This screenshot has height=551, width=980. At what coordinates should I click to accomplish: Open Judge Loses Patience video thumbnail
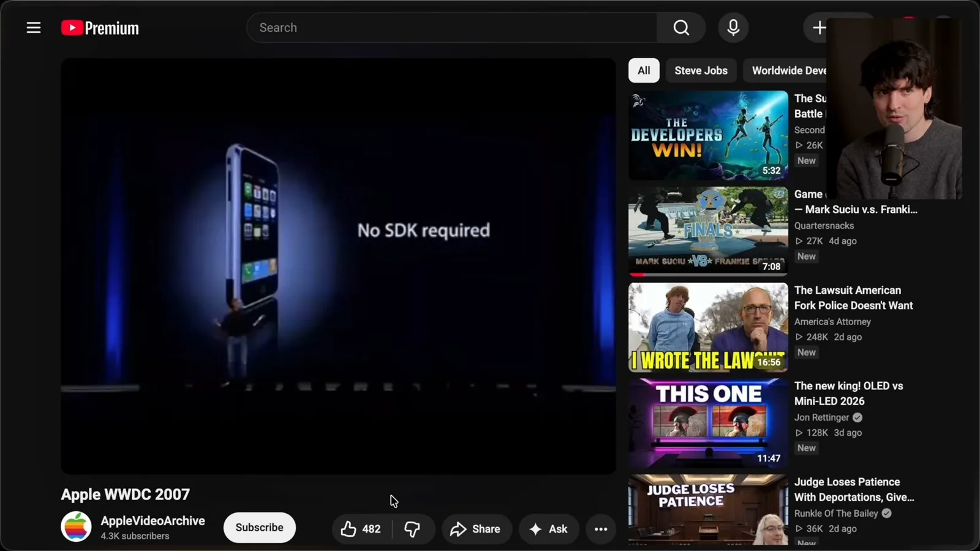[x=708, y=509]
